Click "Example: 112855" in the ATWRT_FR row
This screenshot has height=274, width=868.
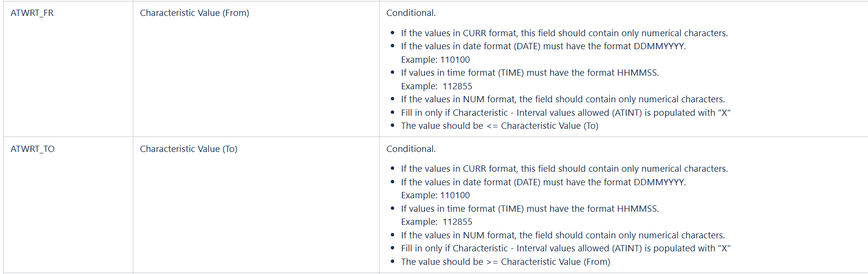tap(437, 86)
